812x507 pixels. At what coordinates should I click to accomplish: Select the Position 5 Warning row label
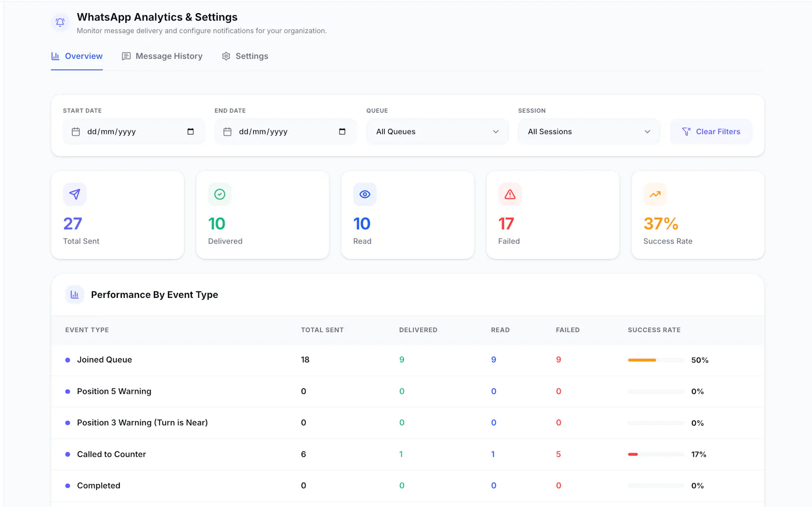point(114,391)
